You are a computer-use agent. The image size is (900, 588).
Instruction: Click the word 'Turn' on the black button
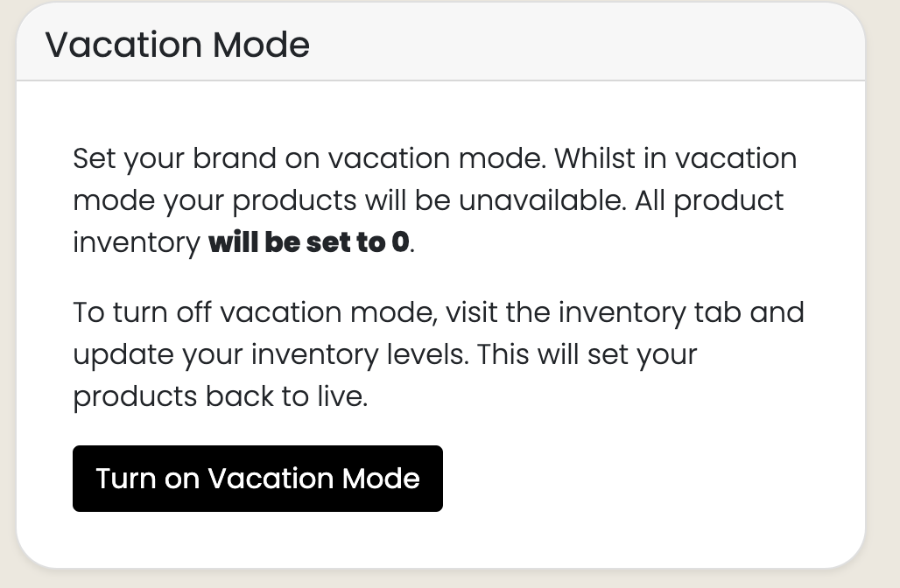125,479
